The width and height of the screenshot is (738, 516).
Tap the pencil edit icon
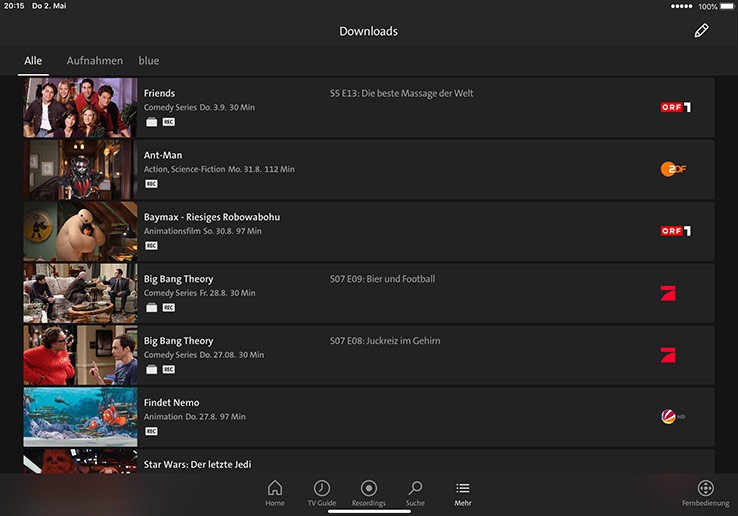click(701, 31)
